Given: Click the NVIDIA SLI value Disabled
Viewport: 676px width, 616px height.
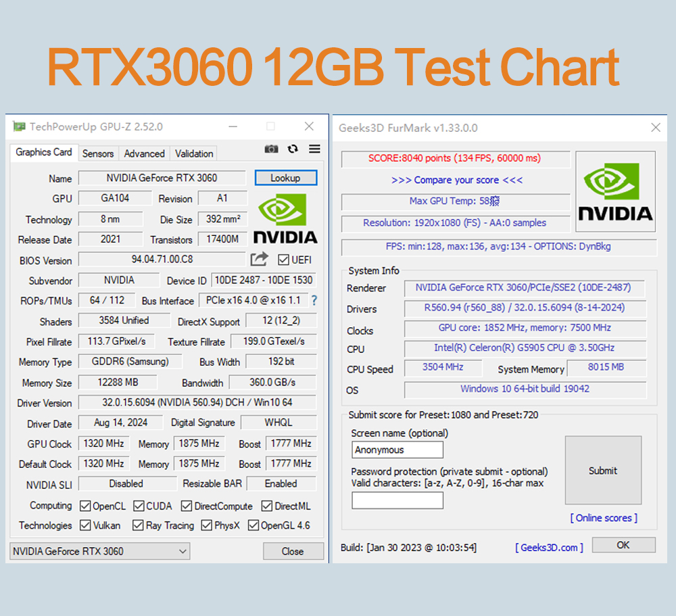Looking at the screenshot, I should pyautogui.click(x=127, y=483).
